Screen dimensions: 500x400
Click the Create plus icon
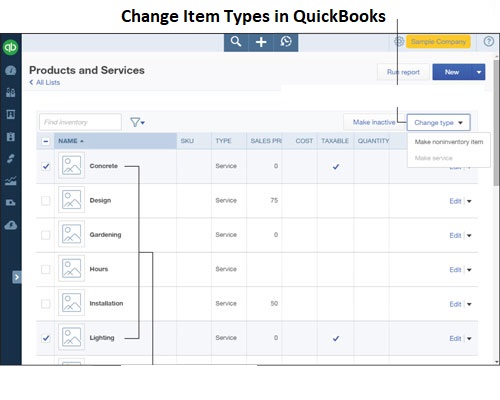coord(261,42)
